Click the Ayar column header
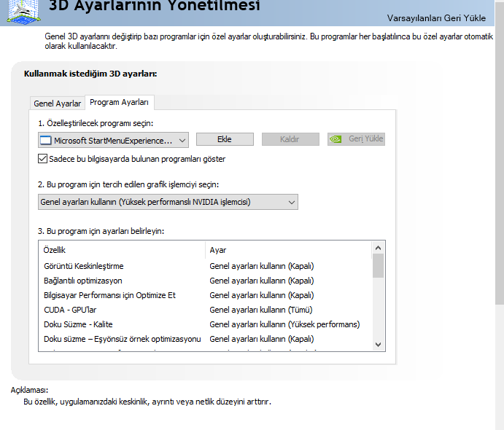The image size is (504, 430). (218, 250)
